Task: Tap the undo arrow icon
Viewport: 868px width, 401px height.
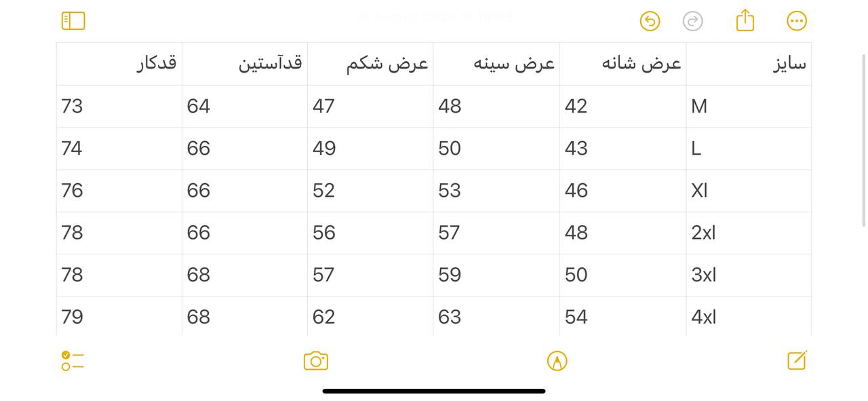Action: [x=650, y=21]
